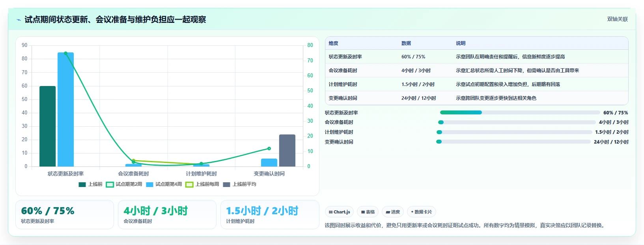Click the description starting 示意试点初期配置
This screenshot has width=644, height=245.
coord(508,84)
